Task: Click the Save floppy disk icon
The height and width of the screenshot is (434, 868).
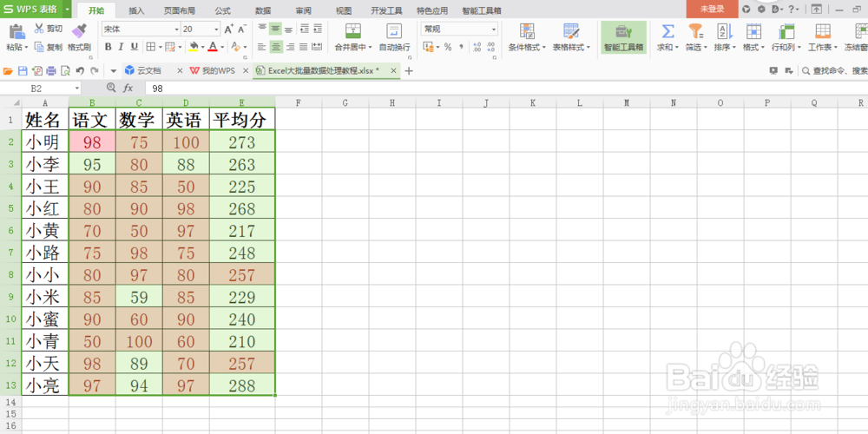Action: [x=23, y=71]
